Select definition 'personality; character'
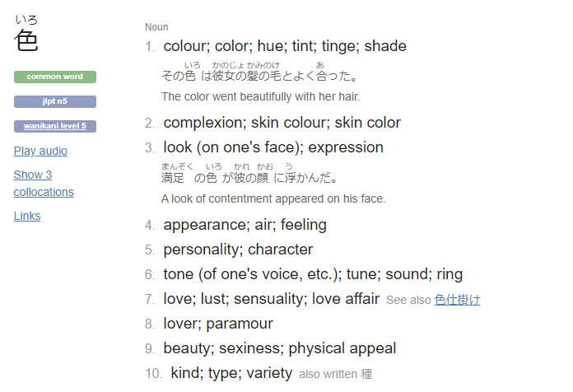The image size is (573, 392). [238, 250]
